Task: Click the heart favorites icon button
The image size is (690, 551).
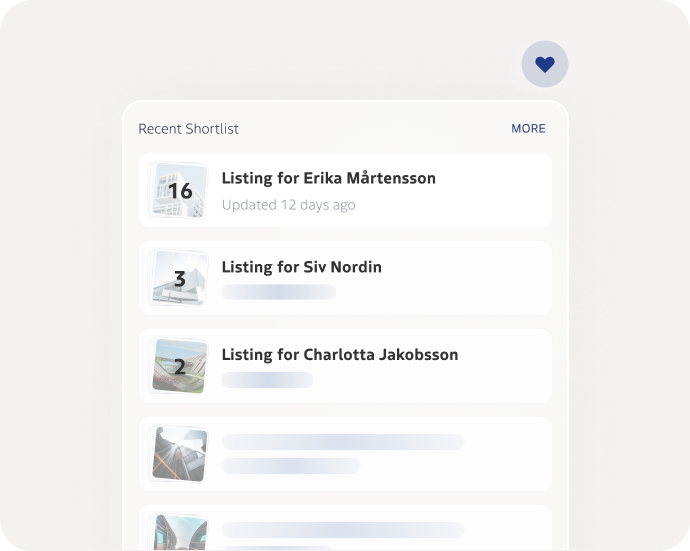Action: 544,65
